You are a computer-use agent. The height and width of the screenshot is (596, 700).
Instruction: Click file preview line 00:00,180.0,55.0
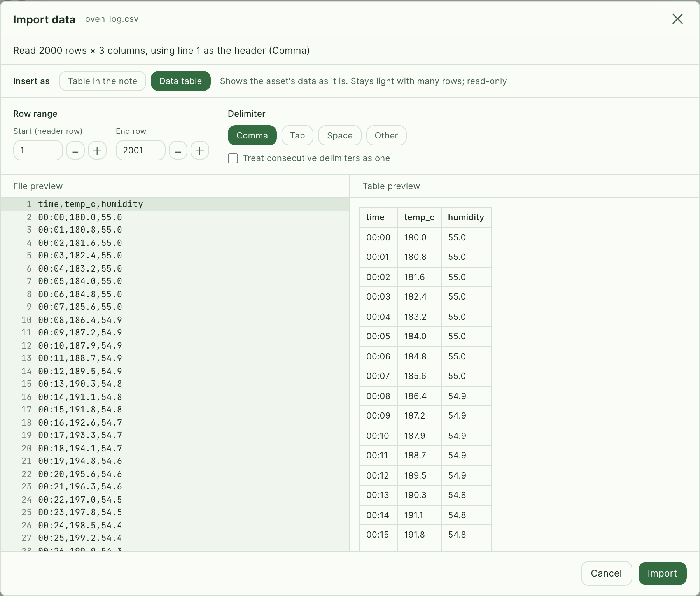(175, 217)
